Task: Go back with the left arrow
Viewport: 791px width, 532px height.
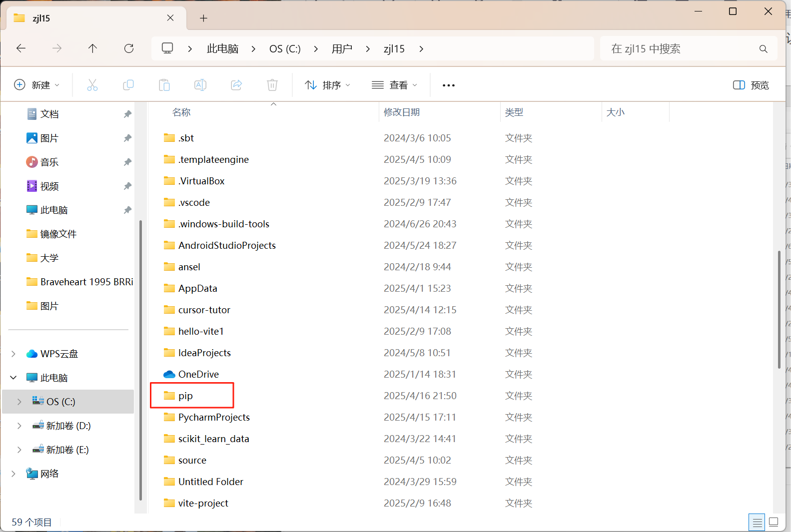Action: (21, 48)
